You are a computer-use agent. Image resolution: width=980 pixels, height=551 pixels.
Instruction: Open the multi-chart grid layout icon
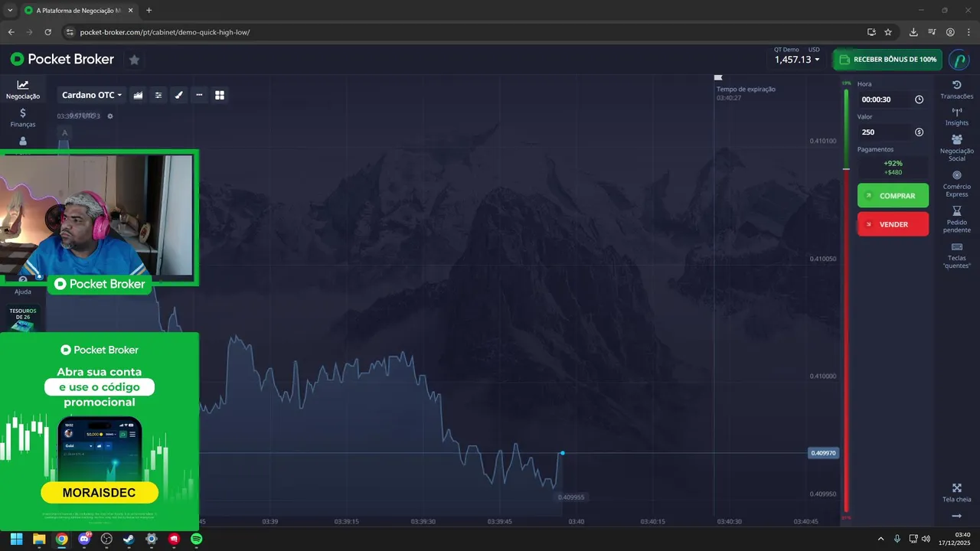pos(220,95)
